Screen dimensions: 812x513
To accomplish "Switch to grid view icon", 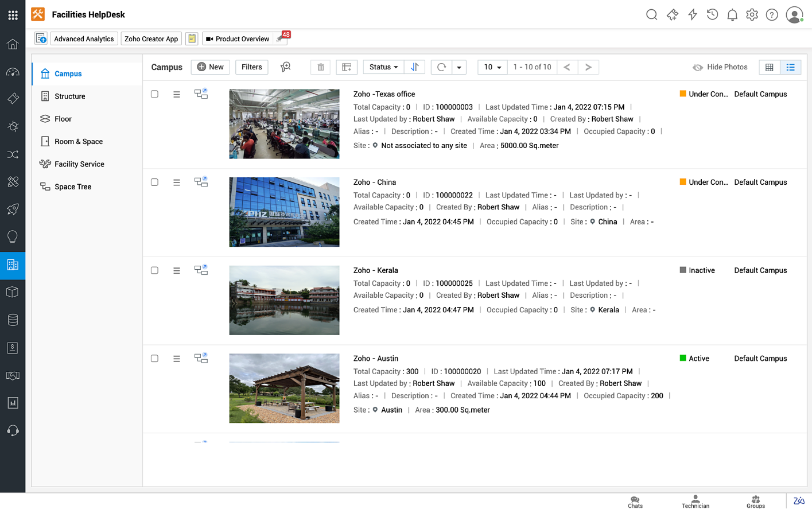I will [769, 67].
